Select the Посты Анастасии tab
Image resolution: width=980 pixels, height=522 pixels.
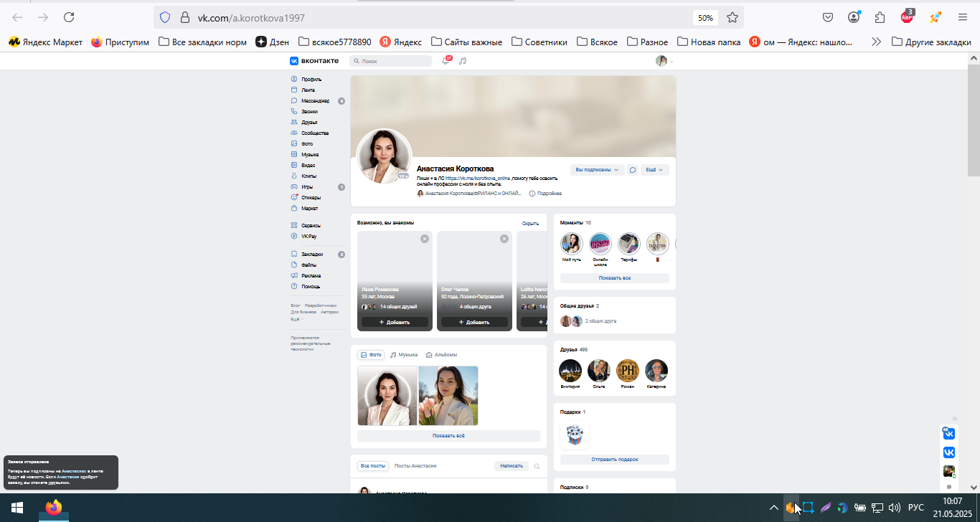coord(415,466)
